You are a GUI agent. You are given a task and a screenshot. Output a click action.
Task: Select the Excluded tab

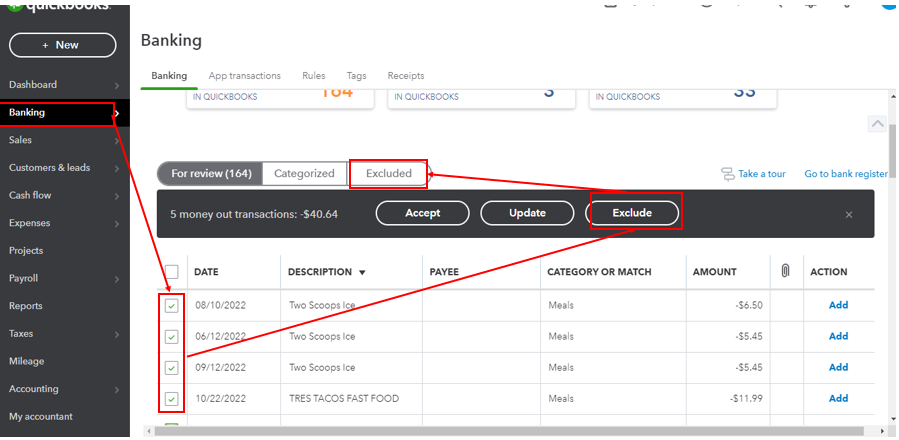[x=389, y=173]
